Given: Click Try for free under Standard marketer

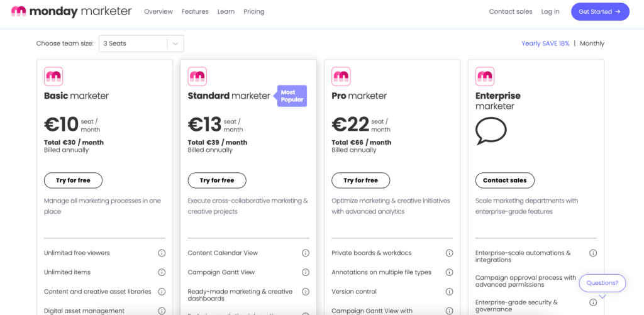Looking at the screenshot, I should 217,180.
